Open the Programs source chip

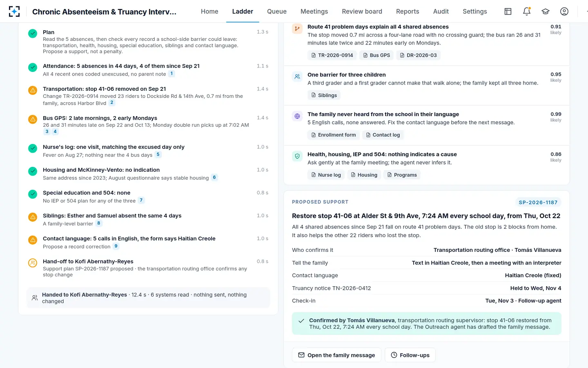point(402,175)
